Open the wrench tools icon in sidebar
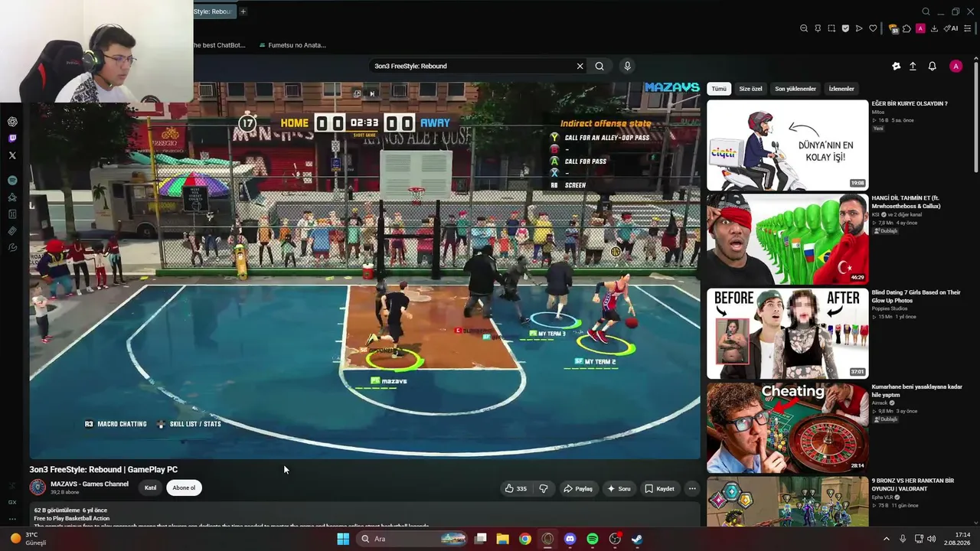980x551 pixels. [12, 248]
